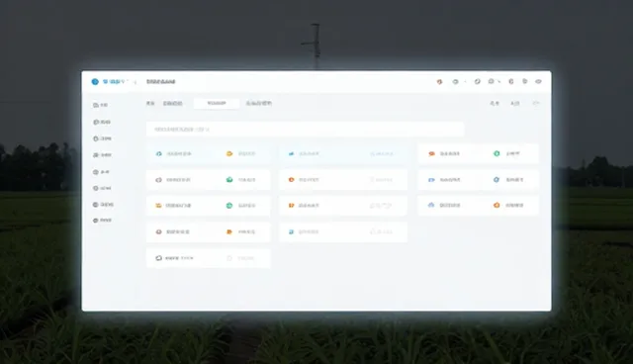Open the small dropdown beside the header's second icon
The image size is (633, 364).
click(x=465, y=81)
